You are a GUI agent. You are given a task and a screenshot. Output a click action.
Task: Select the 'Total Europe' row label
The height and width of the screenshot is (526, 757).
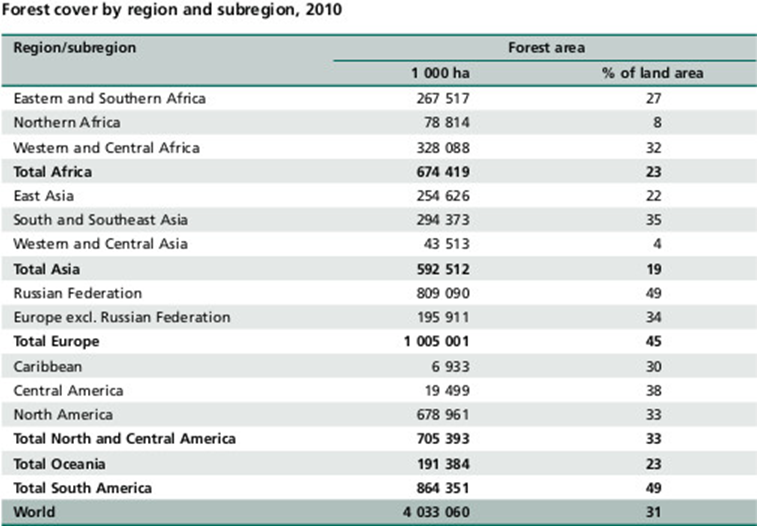coord(56,342)
